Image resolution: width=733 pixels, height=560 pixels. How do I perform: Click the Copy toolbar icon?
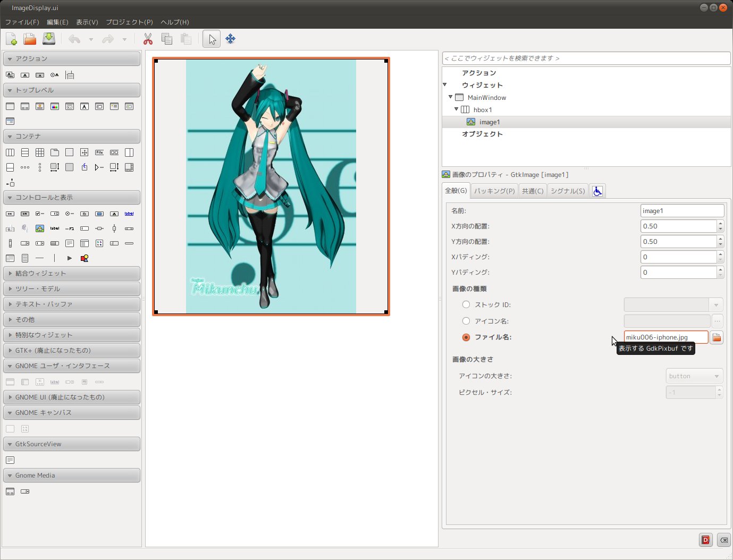pos(167,39)
